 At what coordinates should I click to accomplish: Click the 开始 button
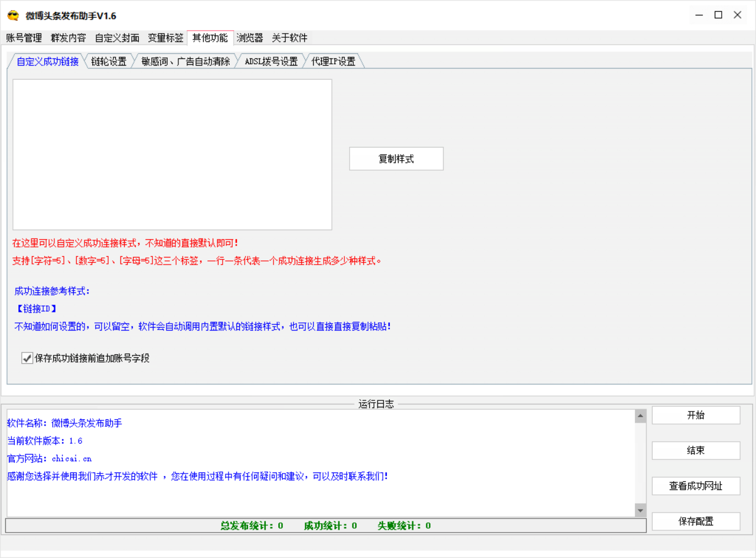[696, 415]
